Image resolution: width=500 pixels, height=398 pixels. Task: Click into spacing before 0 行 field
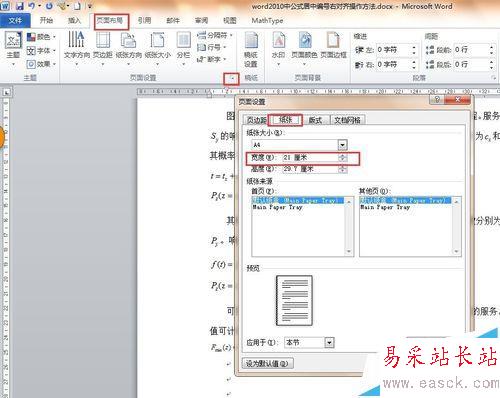point(471,50)
